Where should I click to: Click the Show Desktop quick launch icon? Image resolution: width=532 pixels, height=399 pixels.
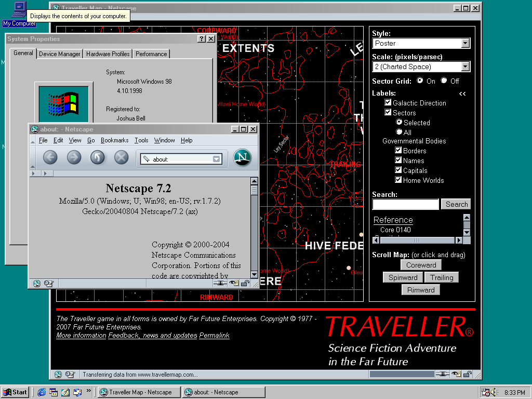pos(54,392)
